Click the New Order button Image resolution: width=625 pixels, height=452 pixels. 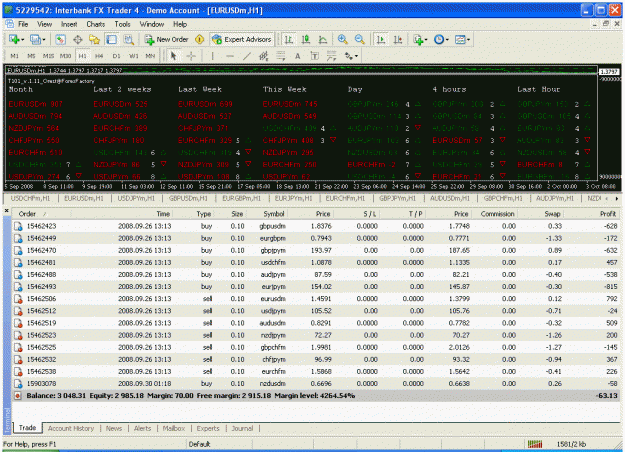[167, 39]
